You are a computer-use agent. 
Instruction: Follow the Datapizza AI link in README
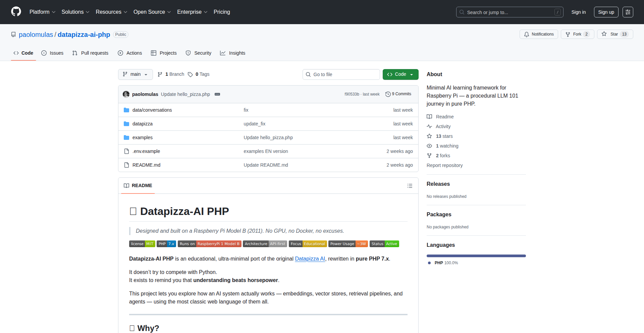click(310, 259)
